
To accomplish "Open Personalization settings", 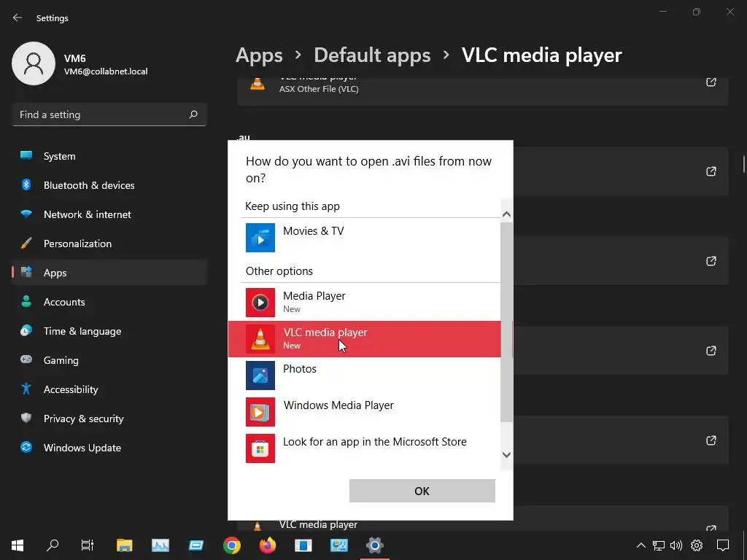I will coord(109,244).
